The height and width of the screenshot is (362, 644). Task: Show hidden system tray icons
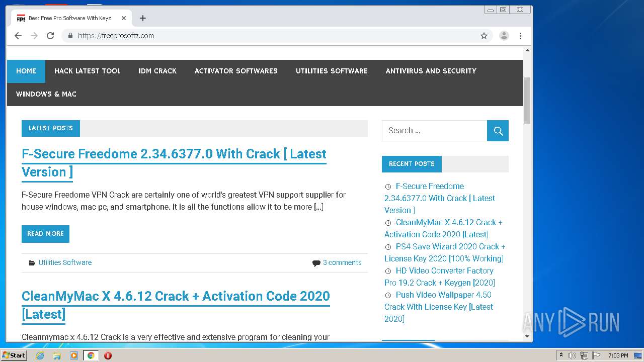click(561, 355)
